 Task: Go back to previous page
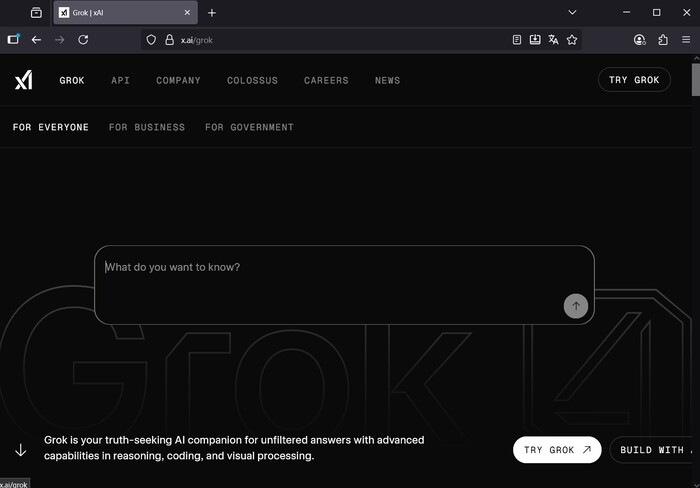[x=36, y=40]
